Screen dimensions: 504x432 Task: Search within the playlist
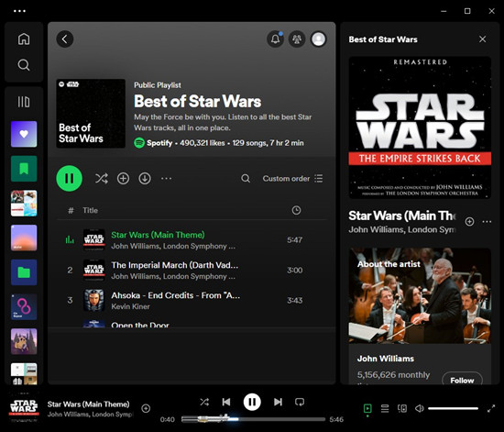pyautogui.click(x=246, y=178)
